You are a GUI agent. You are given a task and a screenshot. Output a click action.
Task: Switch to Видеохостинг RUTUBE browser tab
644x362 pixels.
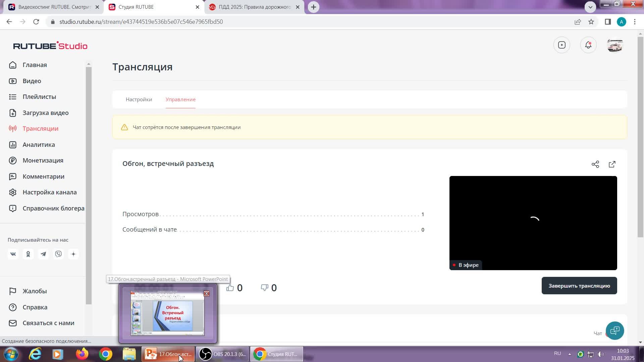[54, 7]
